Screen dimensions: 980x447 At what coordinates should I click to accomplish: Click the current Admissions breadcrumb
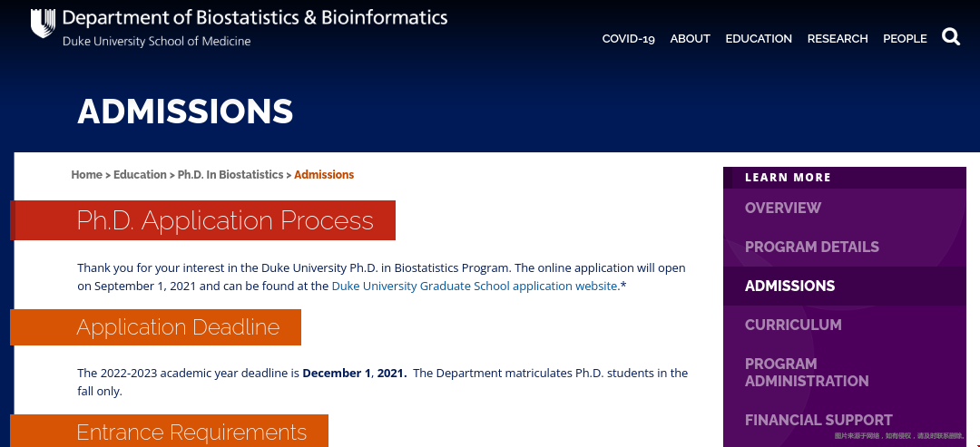point(324,175)
